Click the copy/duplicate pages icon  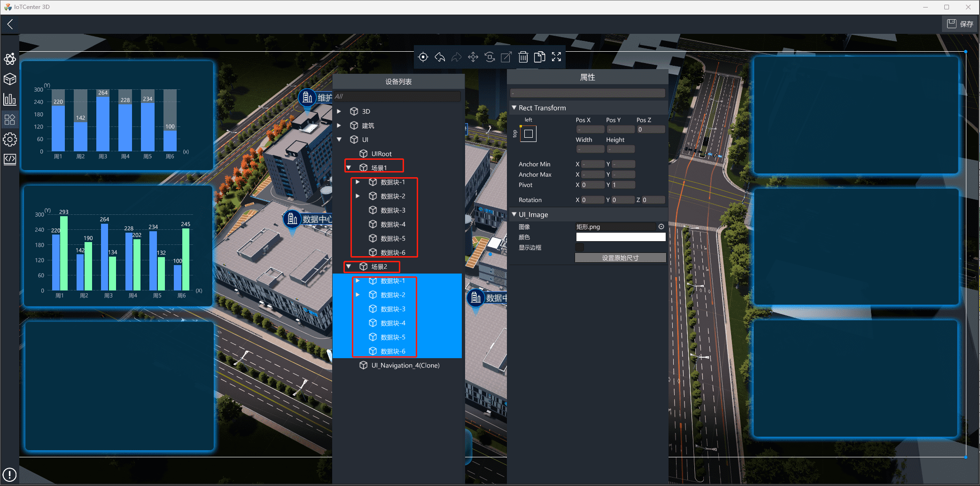tap(540, 57)
